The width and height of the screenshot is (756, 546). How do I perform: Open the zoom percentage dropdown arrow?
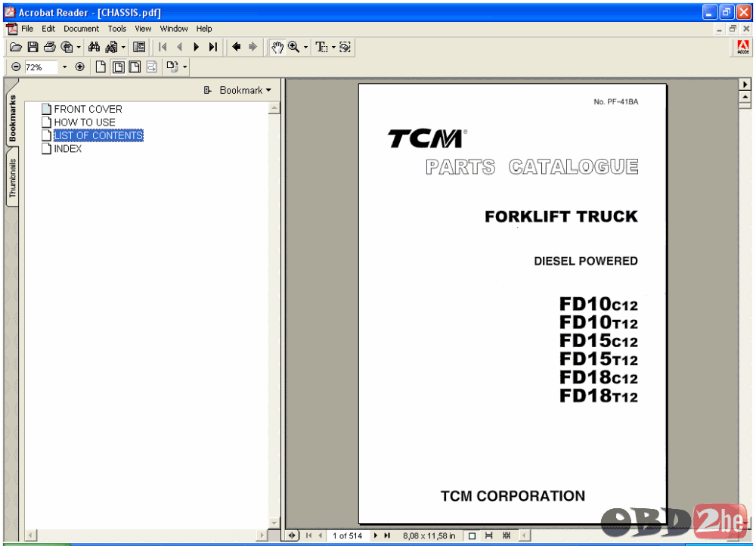64,67
